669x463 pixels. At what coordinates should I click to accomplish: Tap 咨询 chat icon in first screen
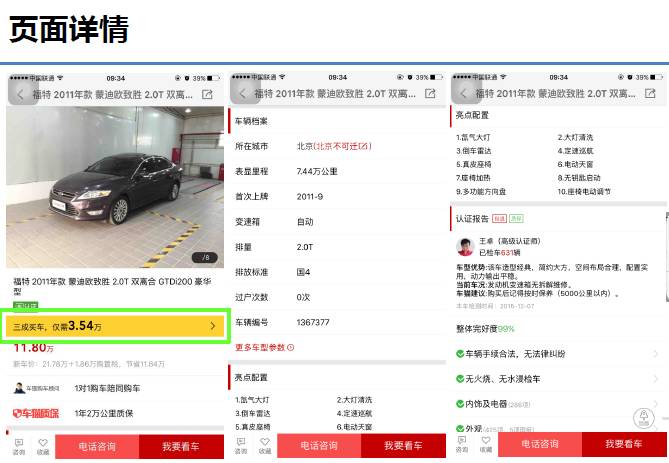[x=19, y=446]
